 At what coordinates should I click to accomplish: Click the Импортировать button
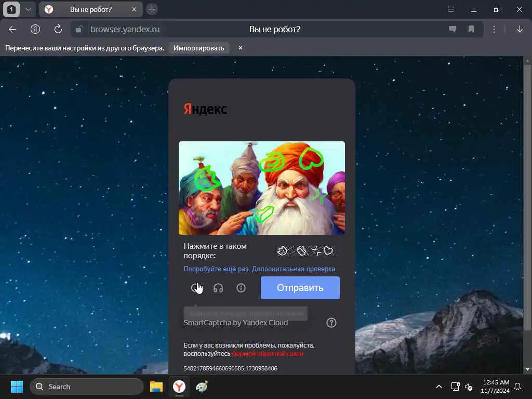pos(199,48)
